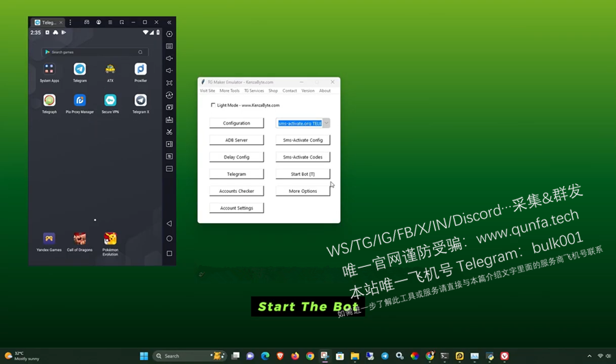Screen dimensions: 616x364
Task: Click the scissors screenshot icon in emulator sidebar
Action: click(x=169, y=132)
